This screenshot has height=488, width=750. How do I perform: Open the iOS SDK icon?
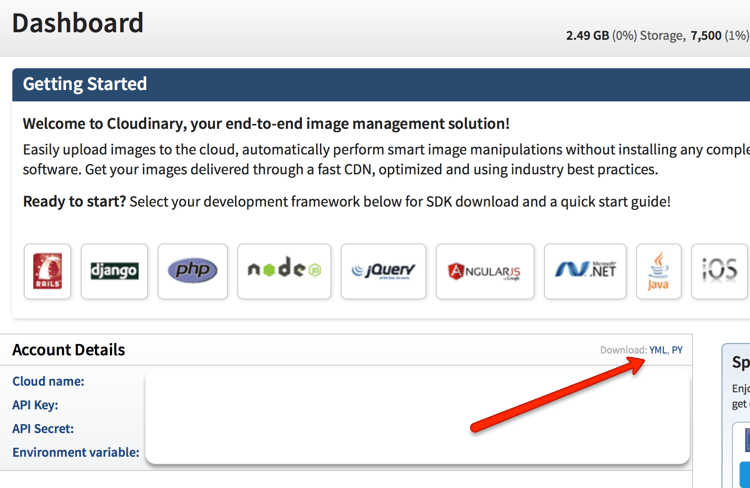[720, 271]
